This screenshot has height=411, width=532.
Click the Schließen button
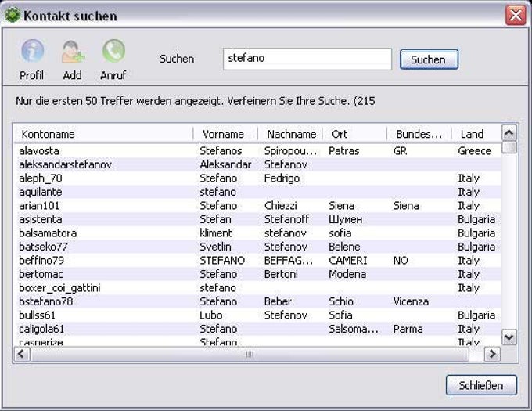481,385
